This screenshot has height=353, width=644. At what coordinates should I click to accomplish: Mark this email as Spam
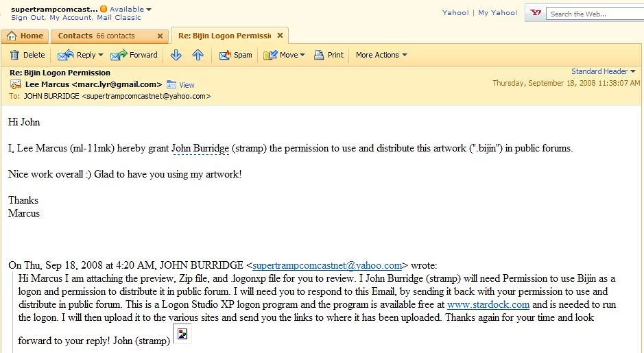[x=236, y=55]
